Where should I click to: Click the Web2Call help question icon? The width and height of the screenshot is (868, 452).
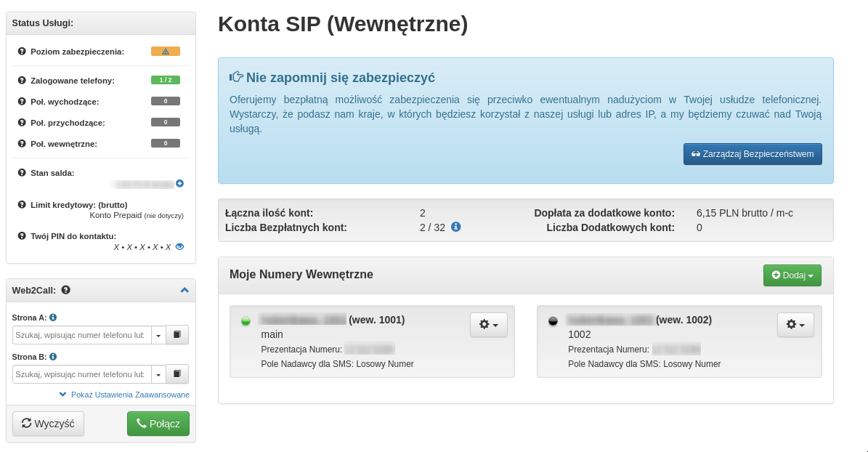[66, 290]
